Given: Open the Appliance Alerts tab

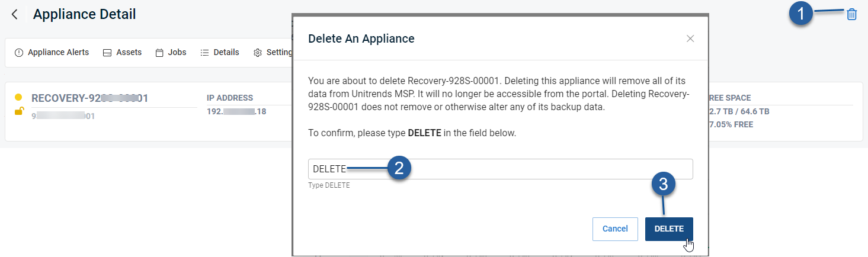Looking at the screenshot, I should (x=52, y=52).
